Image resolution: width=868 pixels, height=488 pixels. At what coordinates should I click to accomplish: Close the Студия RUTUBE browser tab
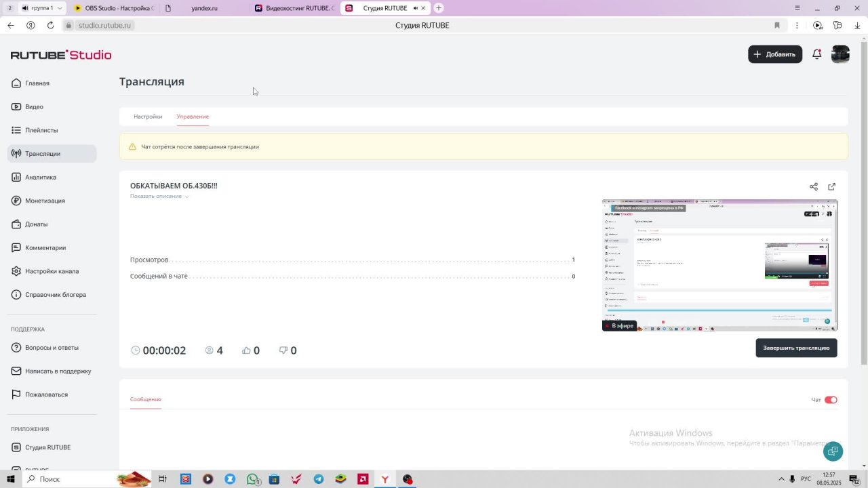(424, 8)
